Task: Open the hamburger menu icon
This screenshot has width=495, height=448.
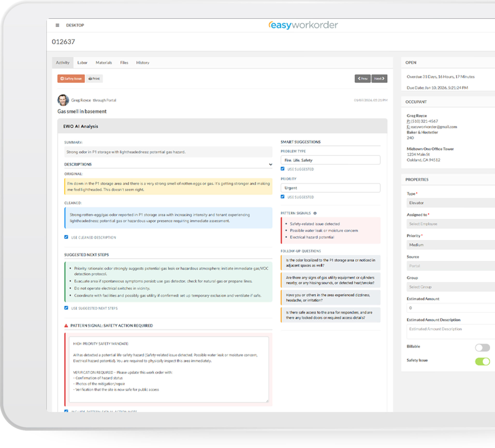Action: pyautogui.click(x=57, y=25)
